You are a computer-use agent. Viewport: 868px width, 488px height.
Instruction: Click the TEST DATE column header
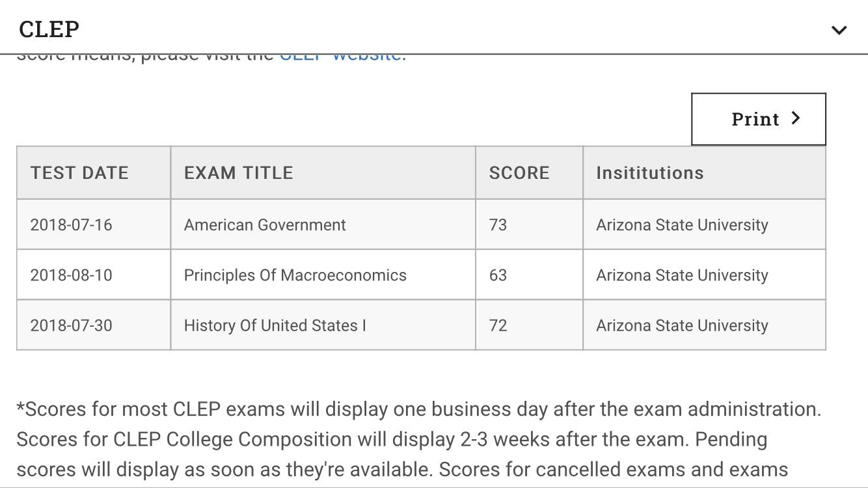[79, 172]
